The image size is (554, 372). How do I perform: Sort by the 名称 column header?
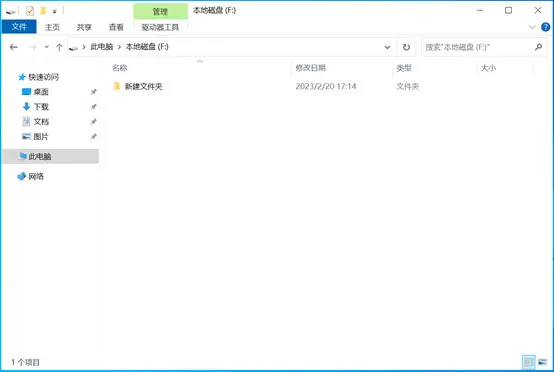tap(119, 68)
